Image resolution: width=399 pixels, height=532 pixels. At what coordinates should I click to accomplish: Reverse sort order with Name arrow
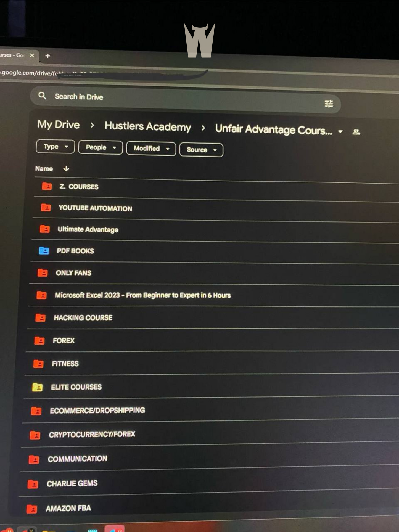tap(66, 168)
